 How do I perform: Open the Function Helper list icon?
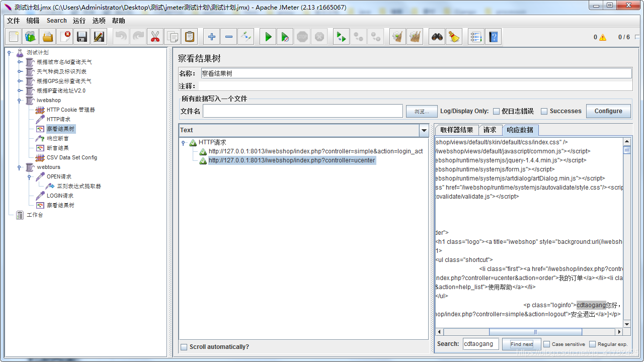476,37
